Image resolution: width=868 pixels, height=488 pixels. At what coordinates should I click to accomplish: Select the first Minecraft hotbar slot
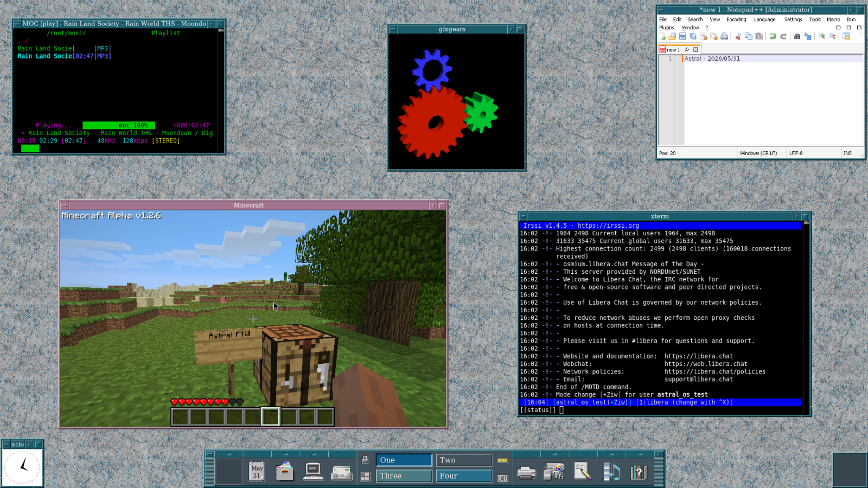180,416
